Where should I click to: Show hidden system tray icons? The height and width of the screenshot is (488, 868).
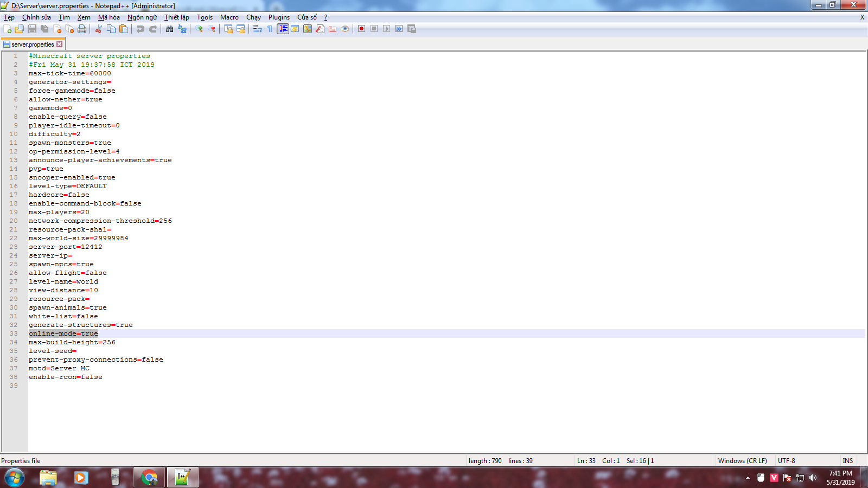pyautogui.click(x=748, y=478)
